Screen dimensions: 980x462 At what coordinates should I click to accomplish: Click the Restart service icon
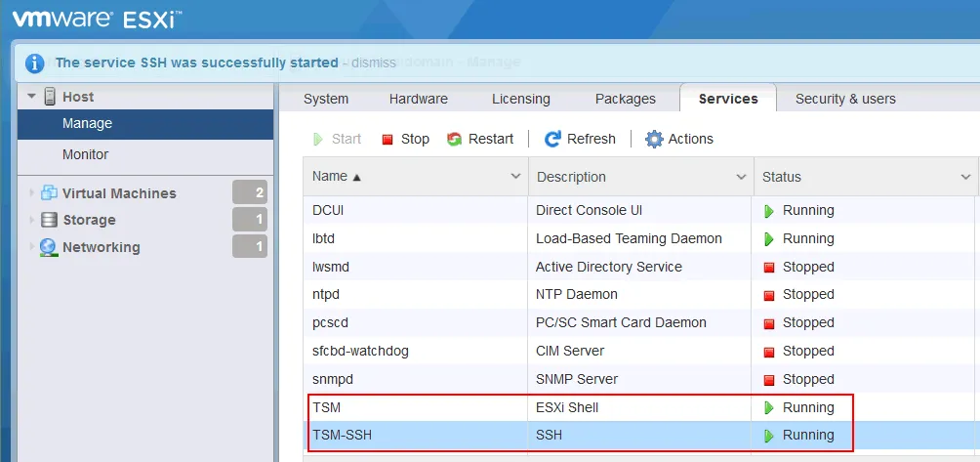point(455,140)
